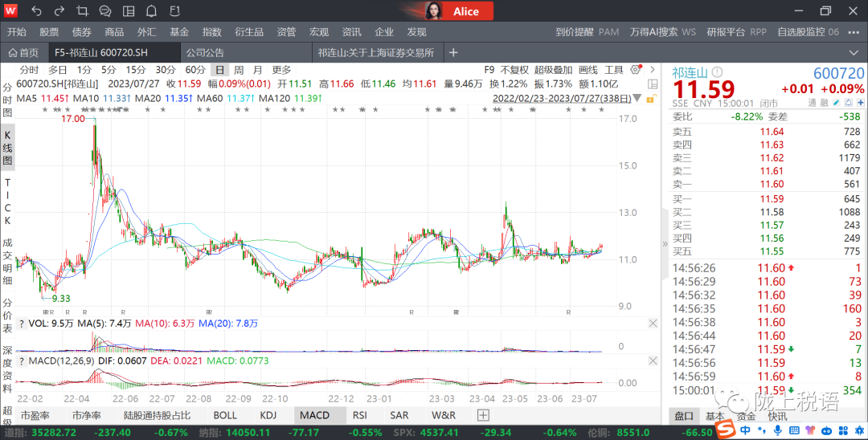The width and height of the screenshot is (868, 440).
Task: Select 周 weekly timeframe
Action: [239, 70]
